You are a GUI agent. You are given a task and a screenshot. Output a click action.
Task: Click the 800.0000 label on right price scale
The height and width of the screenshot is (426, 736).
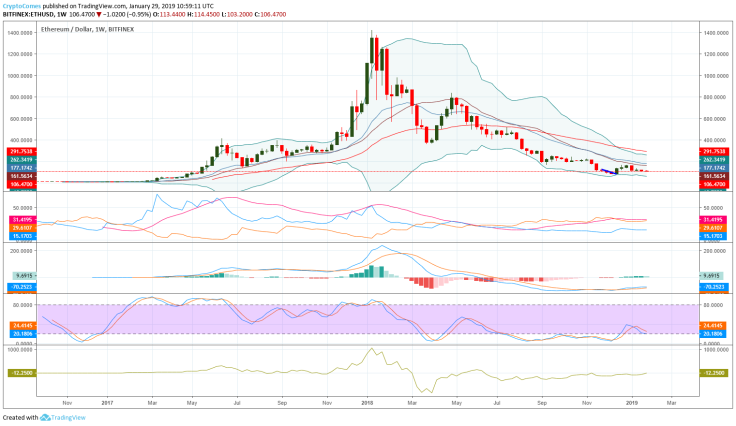[x=716, y=97]
